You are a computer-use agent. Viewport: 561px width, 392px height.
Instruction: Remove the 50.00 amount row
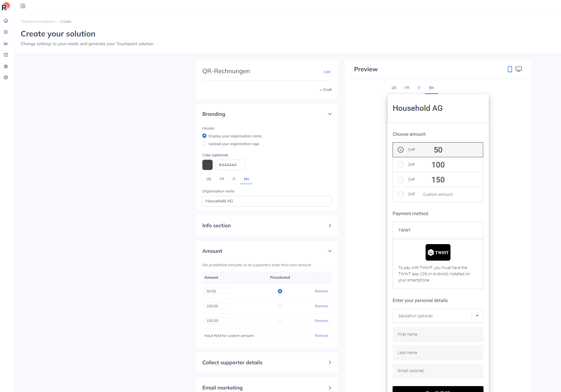[321, 291]
